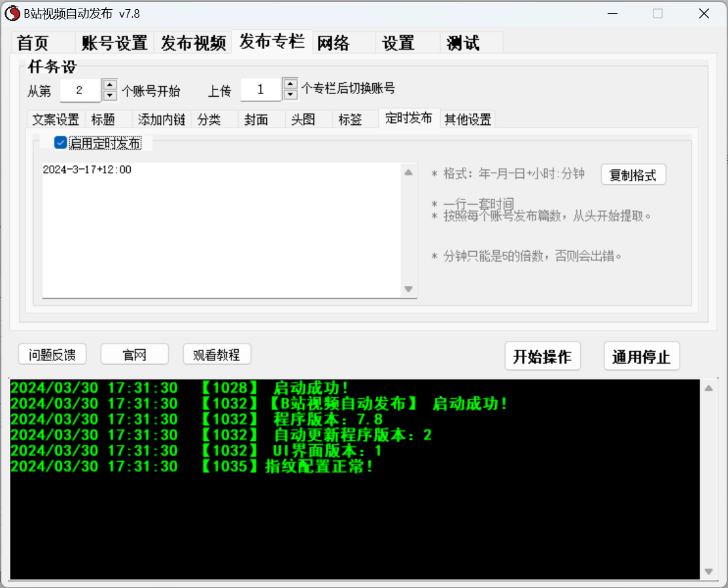This screenshot has height=588, width=728.
Task: Click the 2024-3-17+12:00 schedule entry
Action: point(87,170)
